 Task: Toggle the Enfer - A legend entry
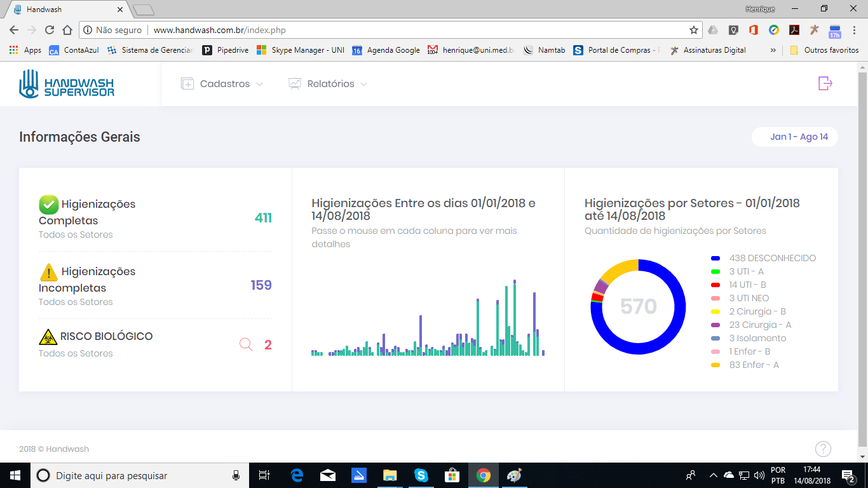click(x=754, y=365)
